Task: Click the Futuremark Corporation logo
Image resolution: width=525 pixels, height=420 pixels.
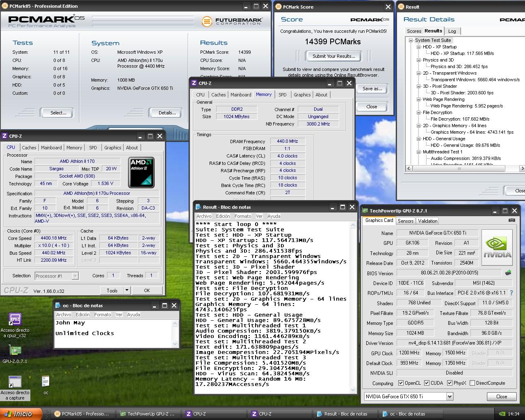Action: (x=232, y=21)
